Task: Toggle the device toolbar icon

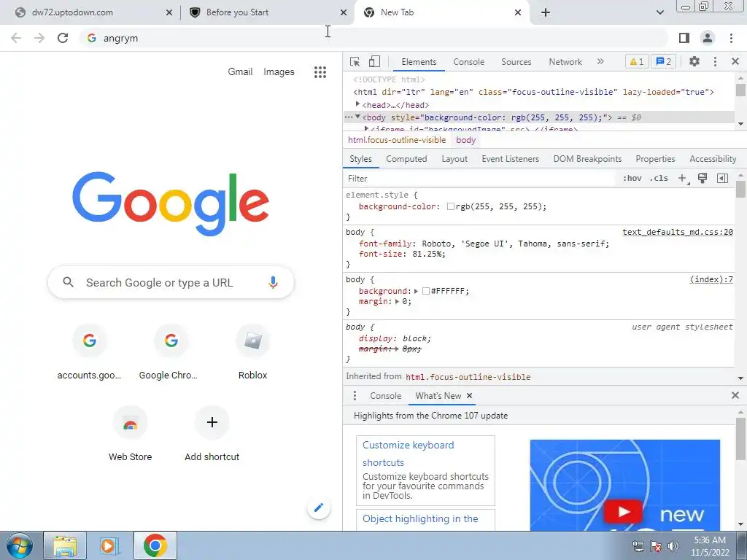Action: [x=374, y=61]
